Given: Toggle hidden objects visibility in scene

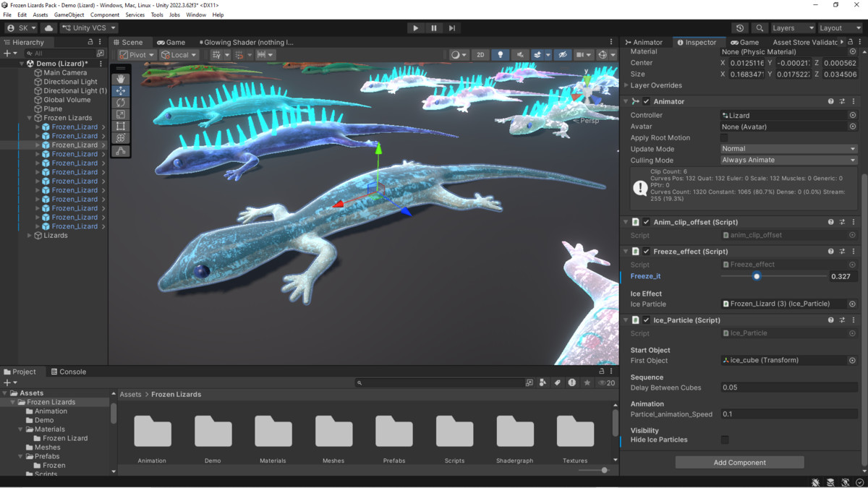Looking at the screenshot, I should [x=562, y=55].
